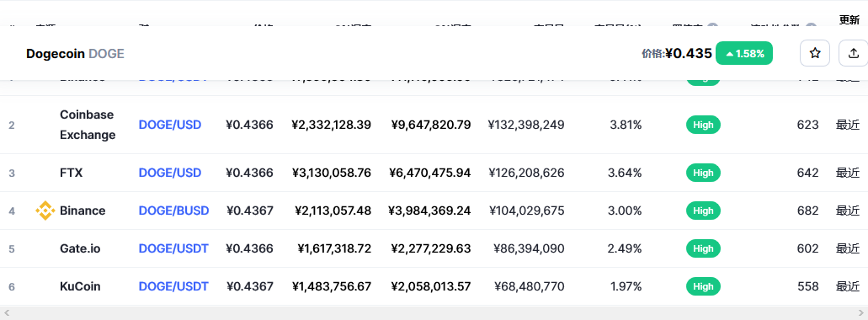Click High badge in the Coinbase row
Image resolution: width=868 pixels, height=320 pixels.
pos(703,125)
